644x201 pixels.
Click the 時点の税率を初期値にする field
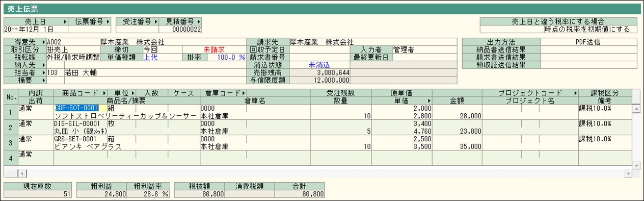pos(558,30)
